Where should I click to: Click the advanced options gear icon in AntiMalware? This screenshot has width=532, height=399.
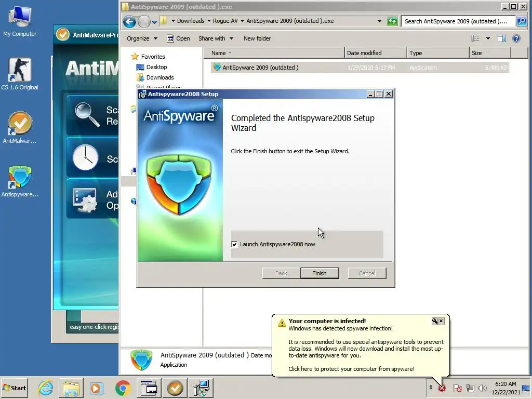(x=85, y=200)
